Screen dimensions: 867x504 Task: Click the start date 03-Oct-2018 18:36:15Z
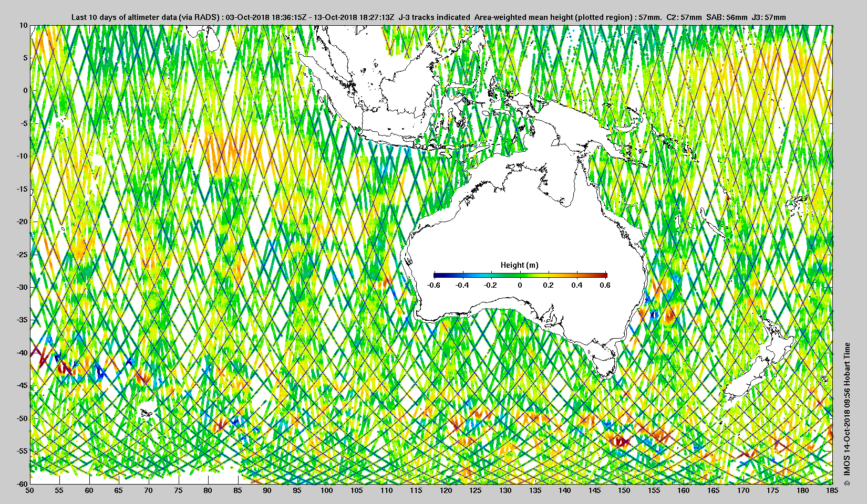pos(266,17)
